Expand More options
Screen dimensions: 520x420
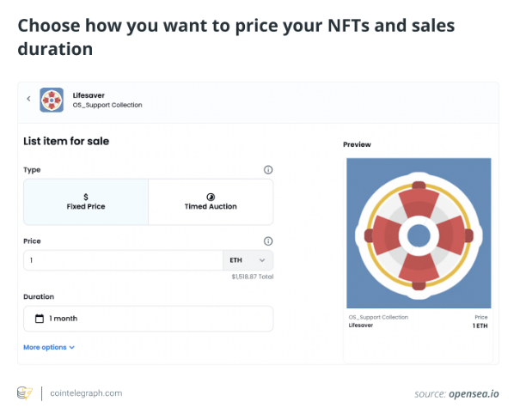[x=49, y=347]
